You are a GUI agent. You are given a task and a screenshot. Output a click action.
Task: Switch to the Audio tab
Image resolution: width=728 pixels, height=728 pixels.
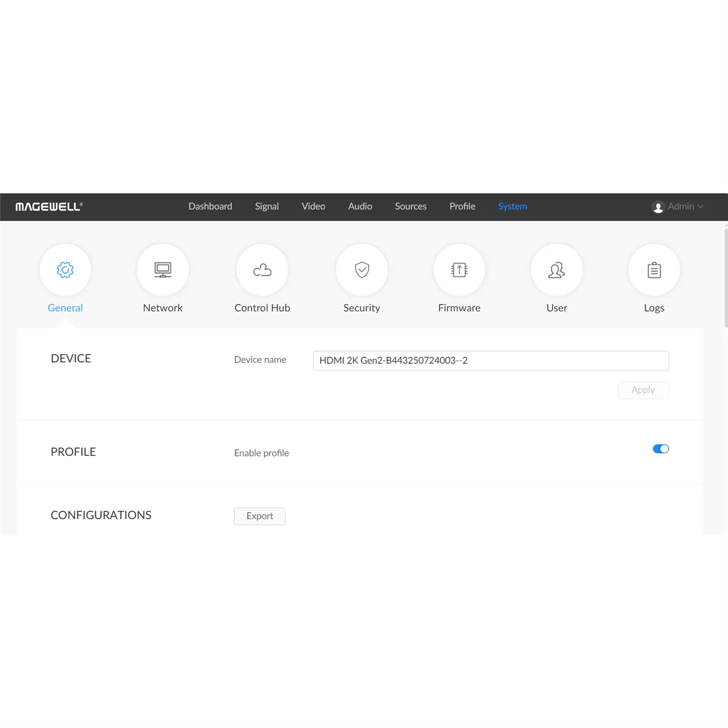(360, 206)
